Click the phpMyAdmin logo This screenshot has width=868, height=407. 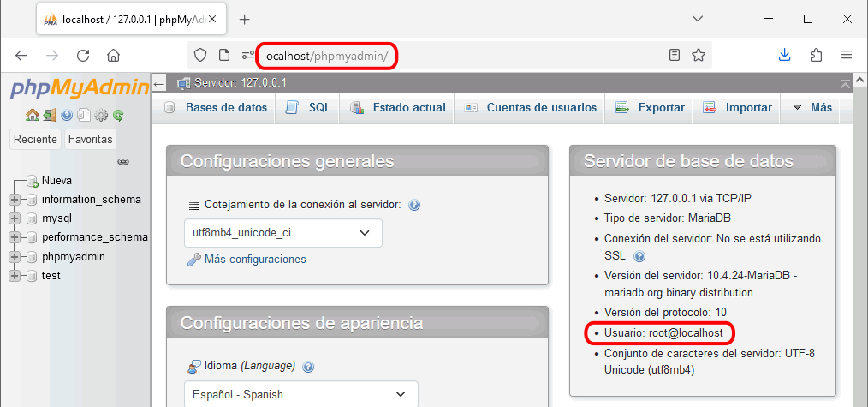pyautogui.click(x=80, y=87)
